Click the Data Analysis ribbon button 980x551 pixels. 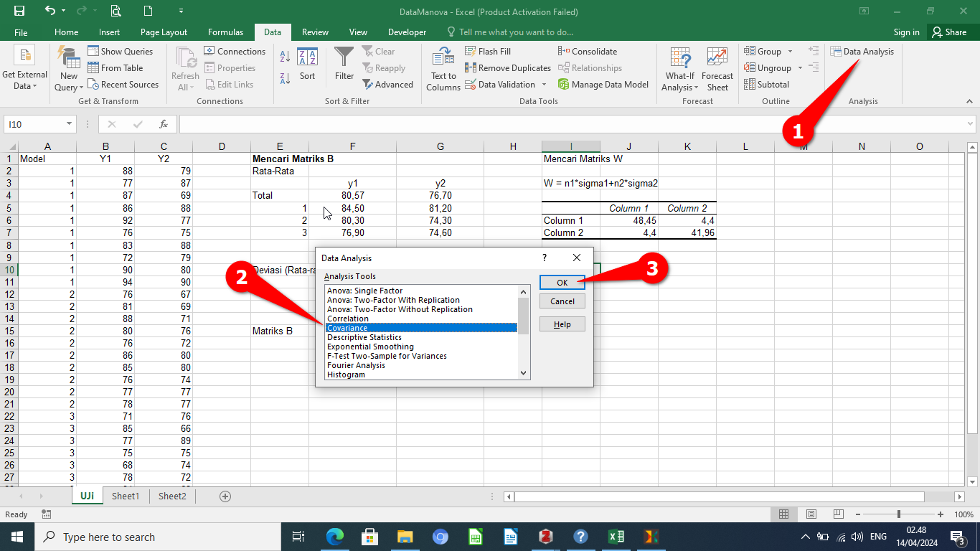(862, 52)
